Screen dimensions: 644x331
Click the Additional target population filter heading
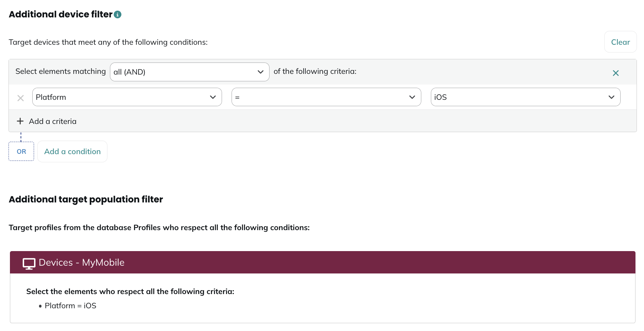click(x=86, y=199)
